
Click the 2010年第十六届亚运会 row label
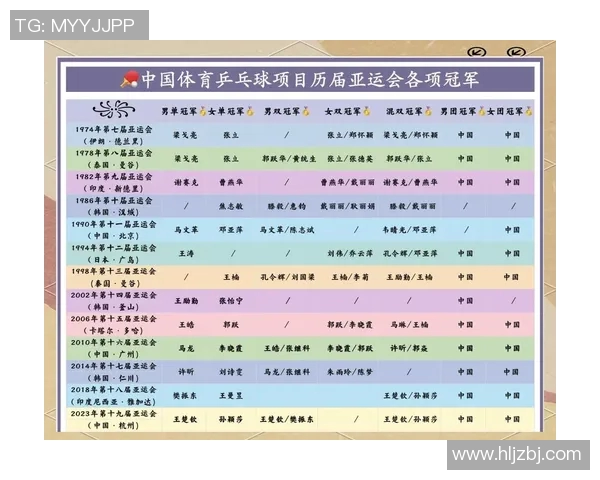coord(114,343)
